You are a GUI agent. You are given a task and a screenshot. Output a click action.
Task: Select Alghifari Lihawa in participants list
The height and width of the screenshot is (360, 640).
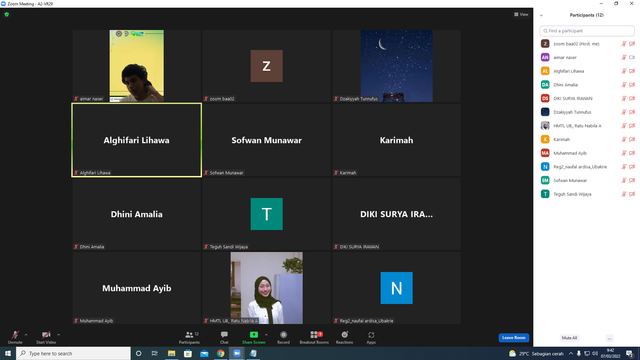click(x=587, y=71)
